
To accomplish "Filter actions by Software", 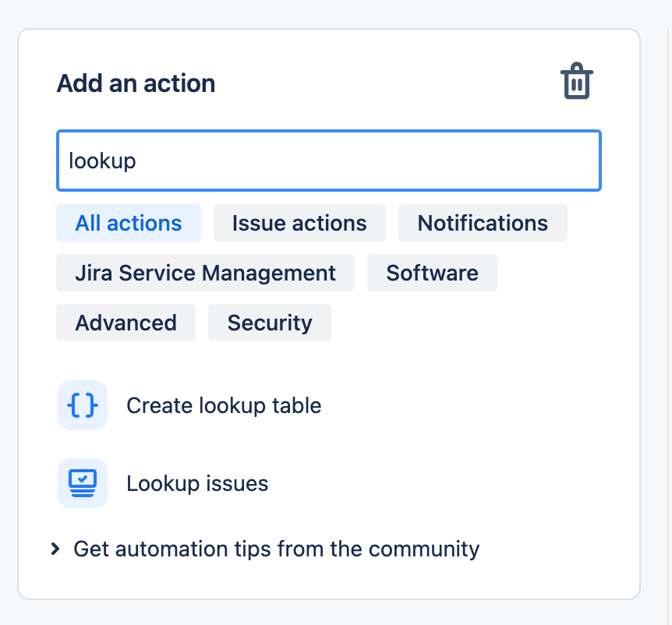I will tap(432, 273).
